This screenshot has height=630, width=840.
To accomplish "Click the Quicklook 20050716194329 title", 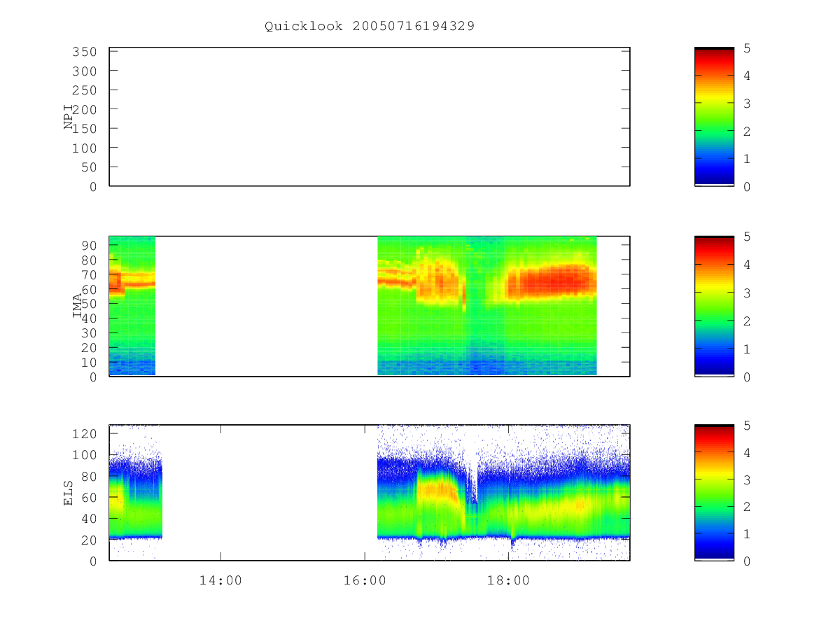I will [370, 26].
